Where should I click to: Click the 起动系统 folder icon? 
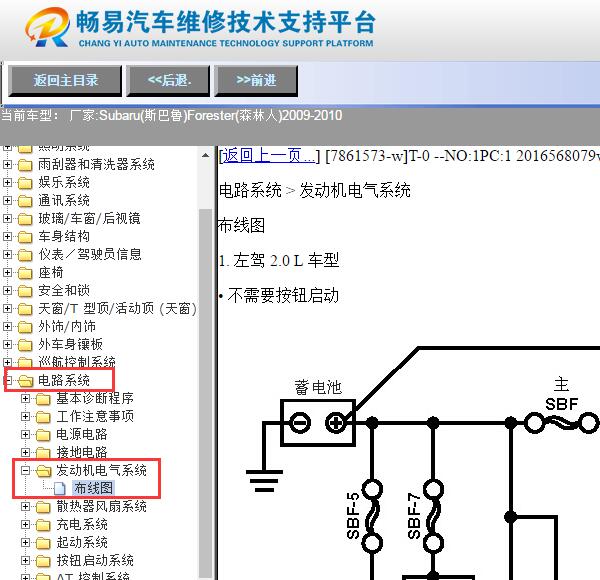click(x=43, y=543)
